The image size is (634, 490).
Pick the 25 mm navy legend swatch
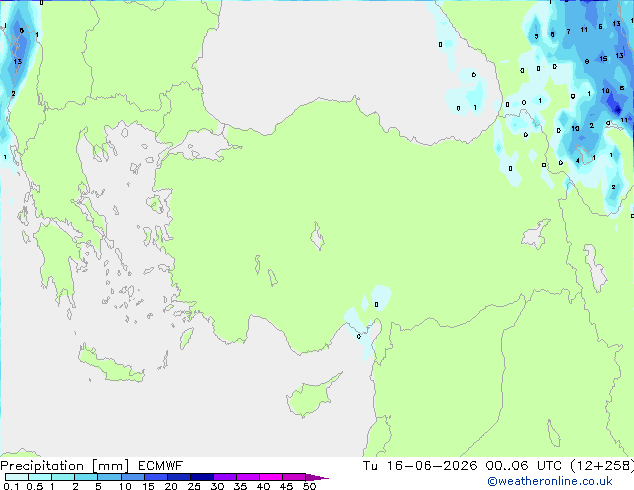(201, 477)
